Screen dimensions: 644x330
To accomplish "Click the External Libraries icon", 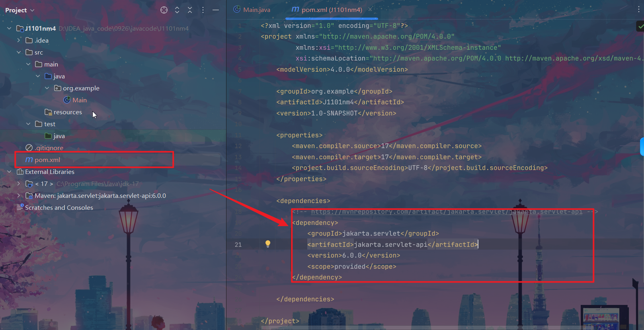I will 20,172.
